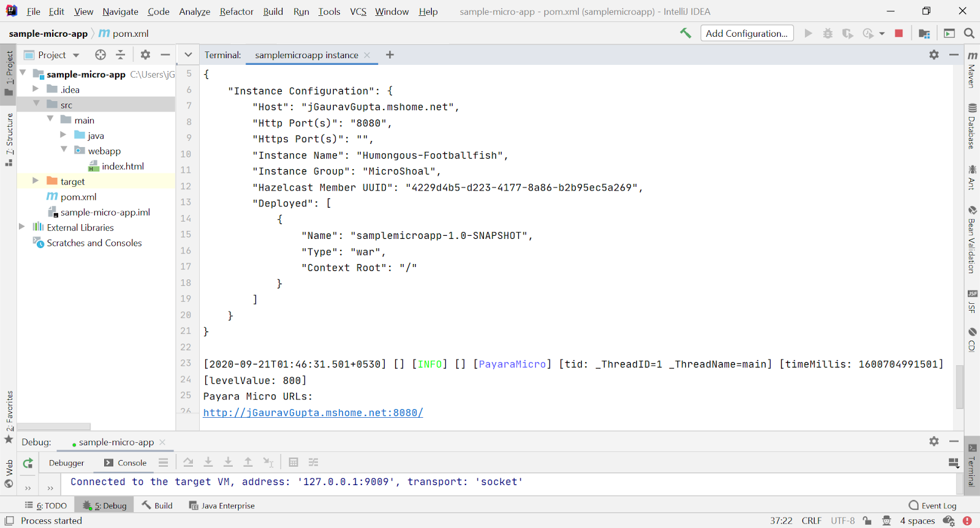Image resolution: width=980 pixels, height=528 pixels.
Task: Click terminal vertical scrollbar
Action: pyautogui.click(x=959, y=387)
